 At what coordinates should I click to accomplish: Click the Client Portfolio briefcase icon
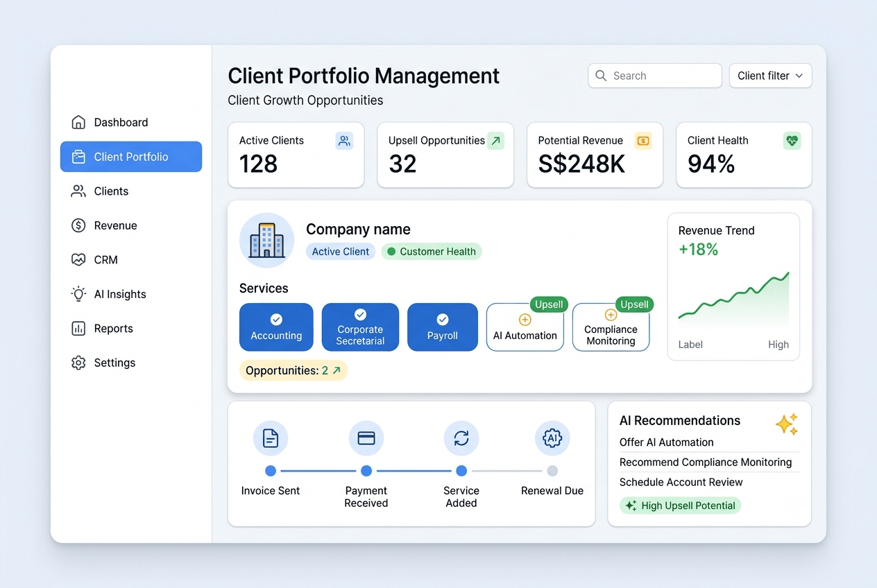pos(78,157)
